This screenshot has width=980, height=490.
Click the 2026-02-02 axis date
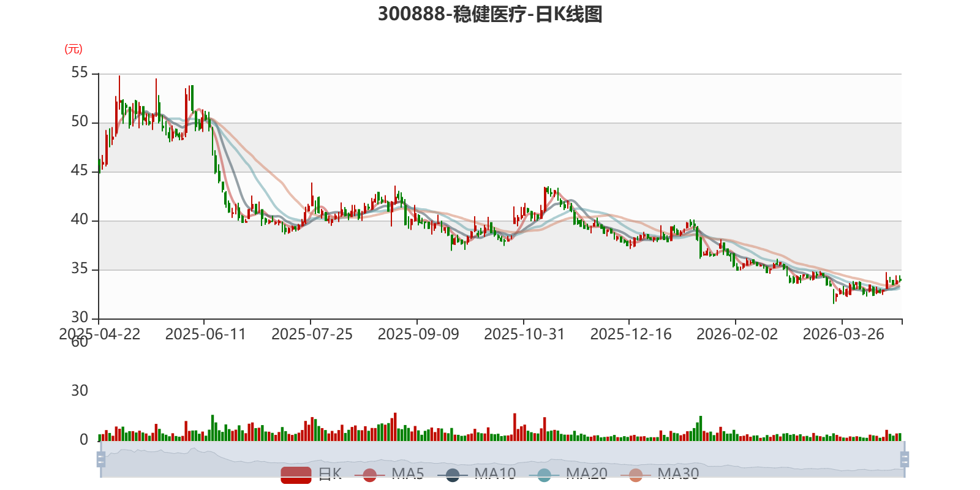[x=737, y=334]
